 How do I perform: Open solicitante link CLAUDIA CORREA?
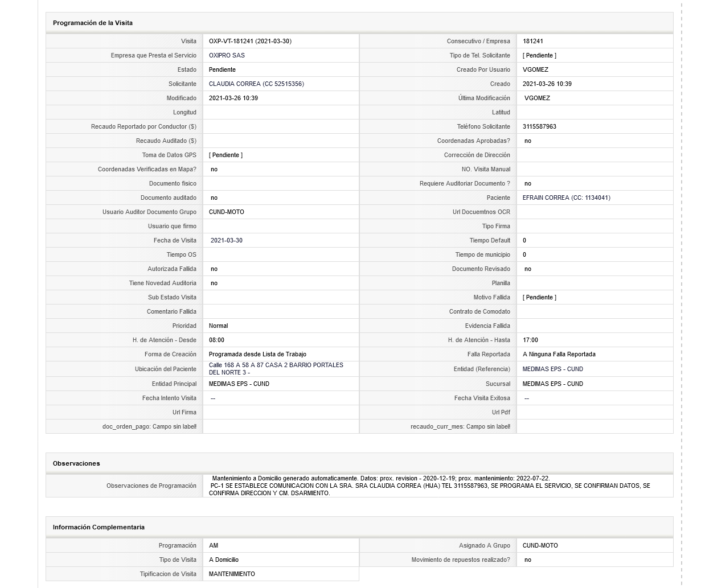click(256, 84)
